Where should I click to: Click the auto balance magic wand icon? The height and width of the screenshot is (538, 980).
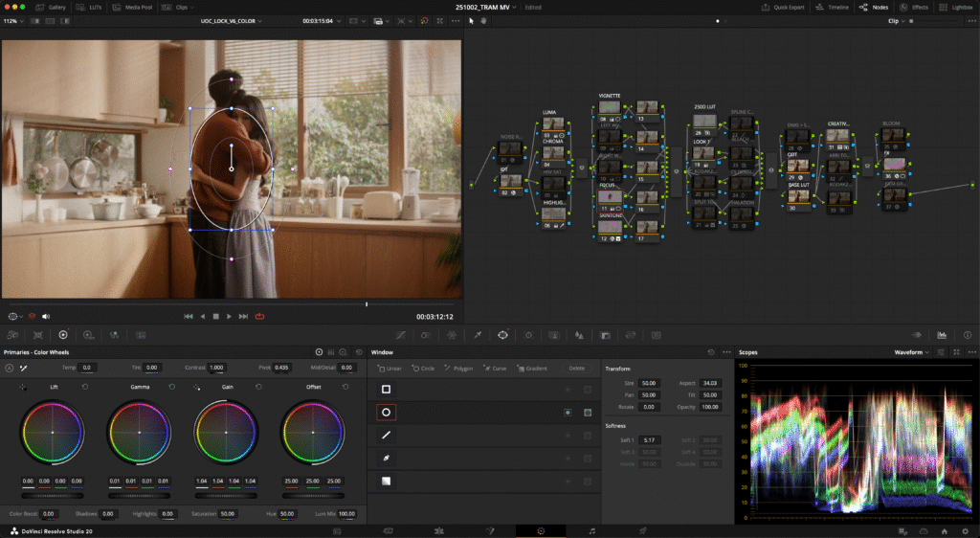pyautogui.click(x=24, y=368)
